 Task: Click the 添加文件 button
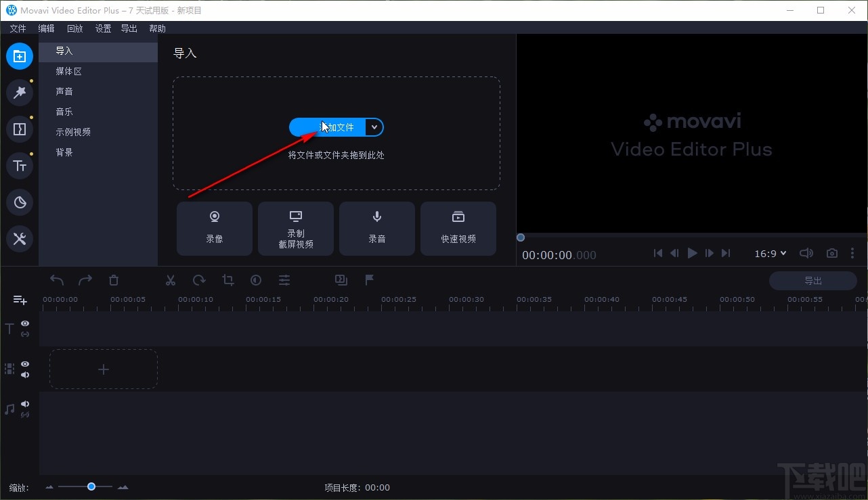pos(328,127)
